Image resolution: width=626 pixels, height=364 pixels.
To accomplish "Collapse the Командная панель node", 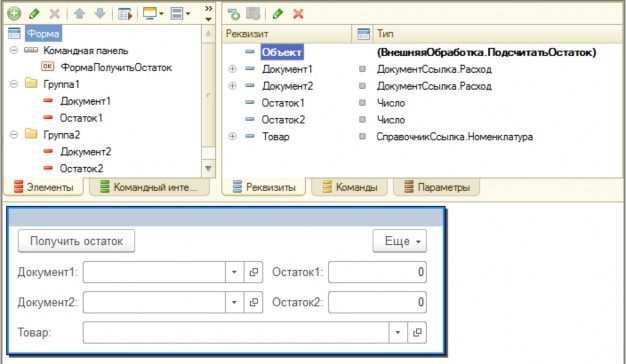I will [14, 51].
